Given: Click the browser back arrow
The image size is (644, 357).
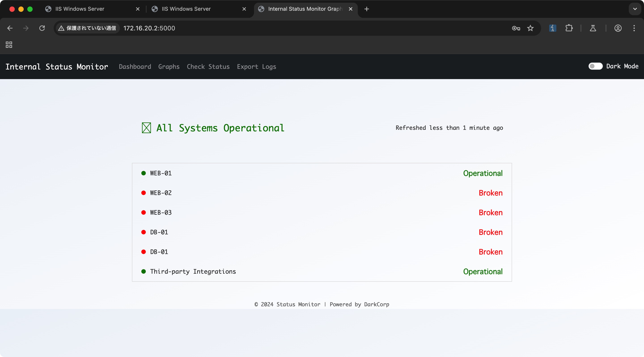Looking at the screenshot, I should point(10,28).
